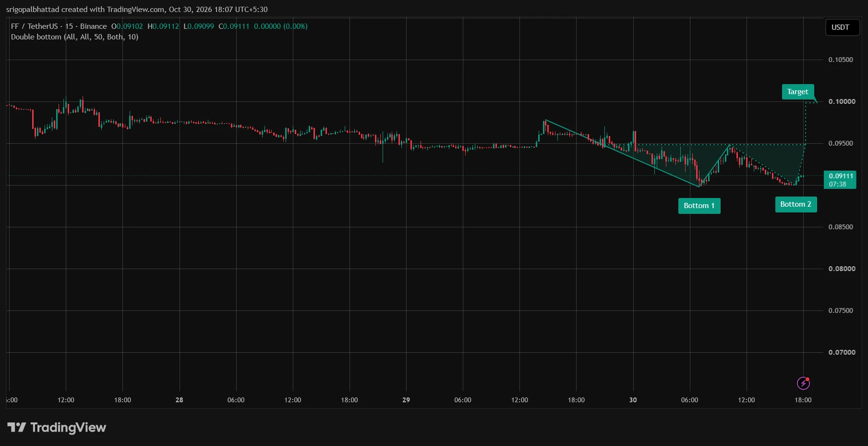
Task: Select the Double bottom indicator legend
Action: [x=74, y=37]
